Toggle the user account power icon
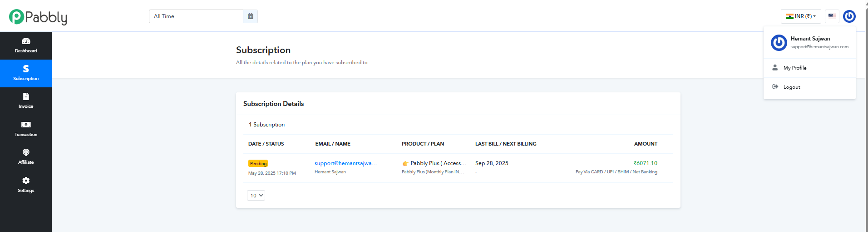 click(849, 16)
